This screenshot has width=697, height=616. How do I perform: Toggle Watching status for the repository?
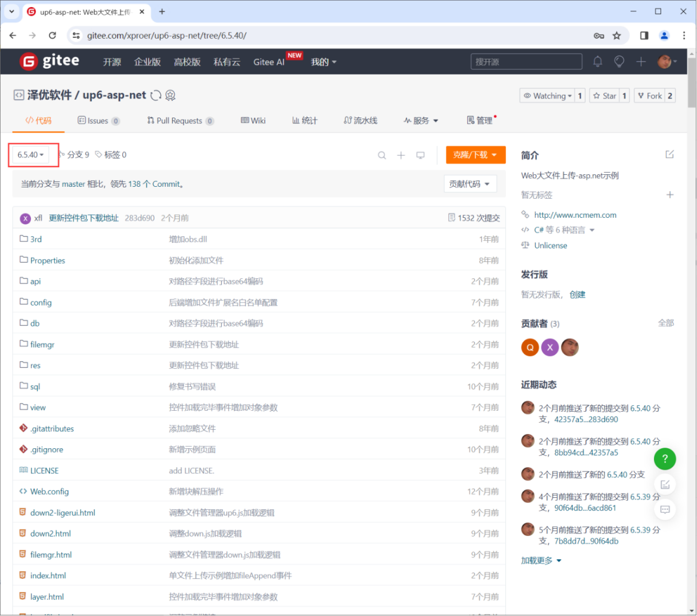pos(547,95)
